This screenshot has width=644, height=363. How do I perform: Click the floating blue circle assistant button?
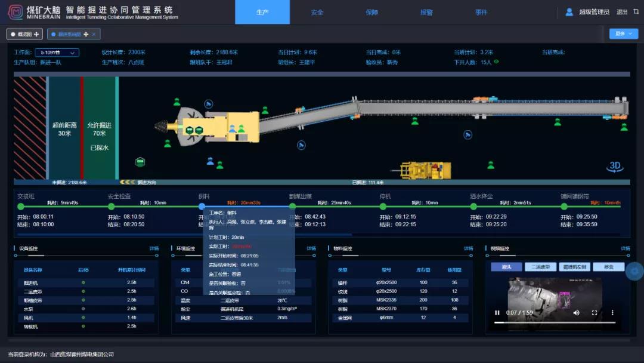(635, 271)
